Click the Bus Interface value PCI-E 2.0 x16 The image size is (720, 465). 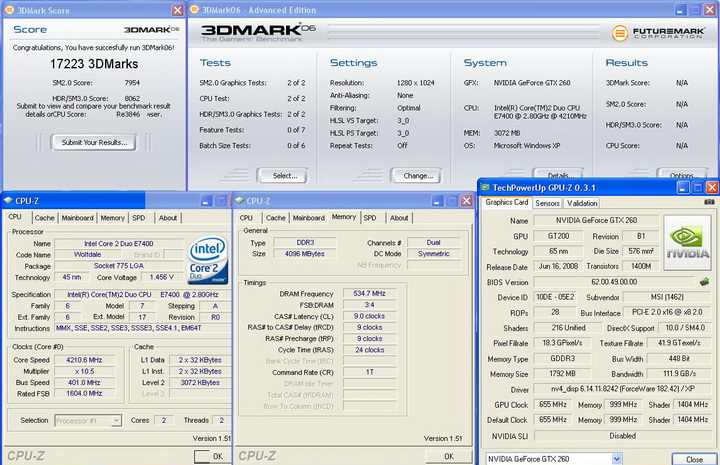667,312
